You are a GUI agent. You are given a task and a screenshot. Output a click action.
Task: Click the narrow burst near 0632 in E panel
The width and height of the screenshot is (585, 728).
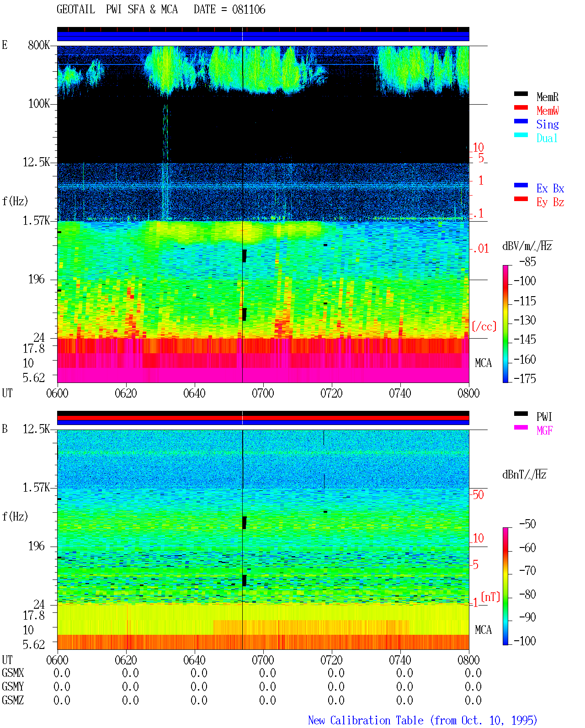[165, 162]
